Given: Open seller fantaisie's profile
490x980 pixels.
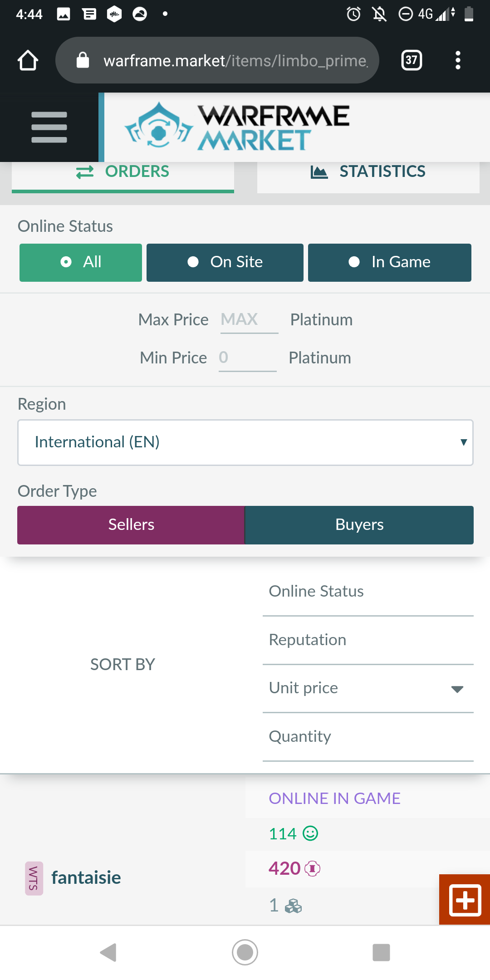Looking at the screenshot, I should [x=86, y=878].
